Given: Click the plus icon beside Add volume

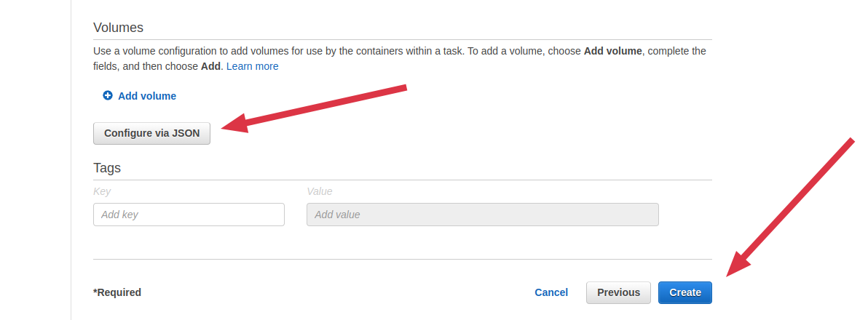Looking at the screenshot, I should click(x=108, y=96).
